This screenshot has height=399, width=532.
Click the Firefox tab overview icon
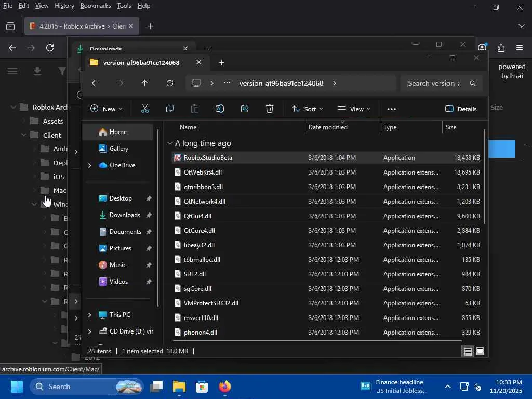[10, 26]
